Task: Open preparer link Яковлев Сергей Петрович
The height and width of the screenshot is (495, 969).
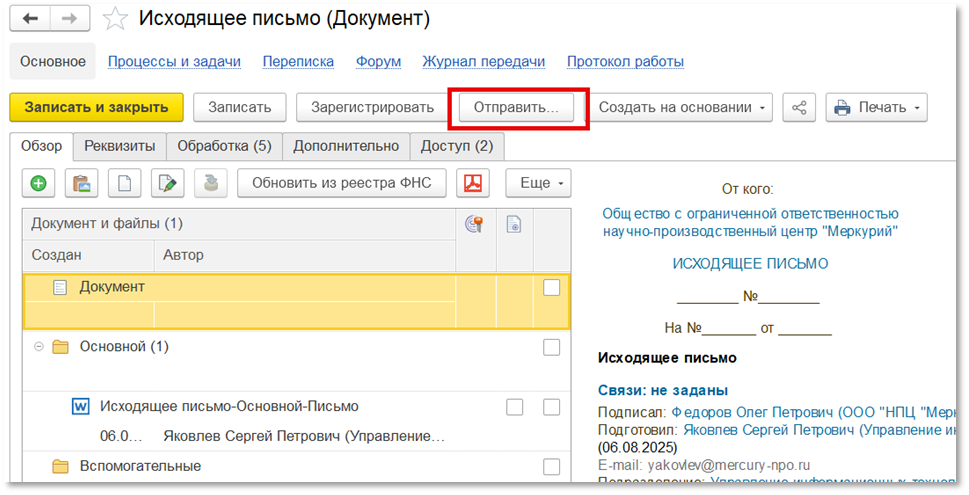Action: [820, 429]
